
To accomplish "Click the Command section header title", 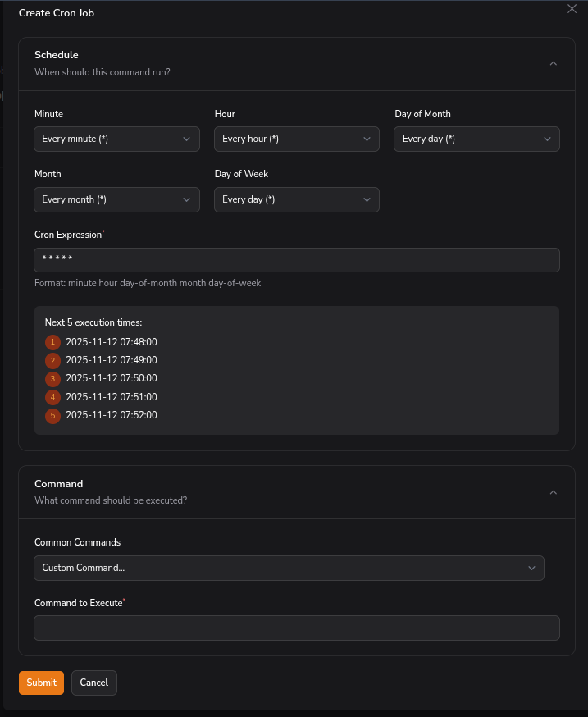I will pyautogui.click(x=59, y=484).
